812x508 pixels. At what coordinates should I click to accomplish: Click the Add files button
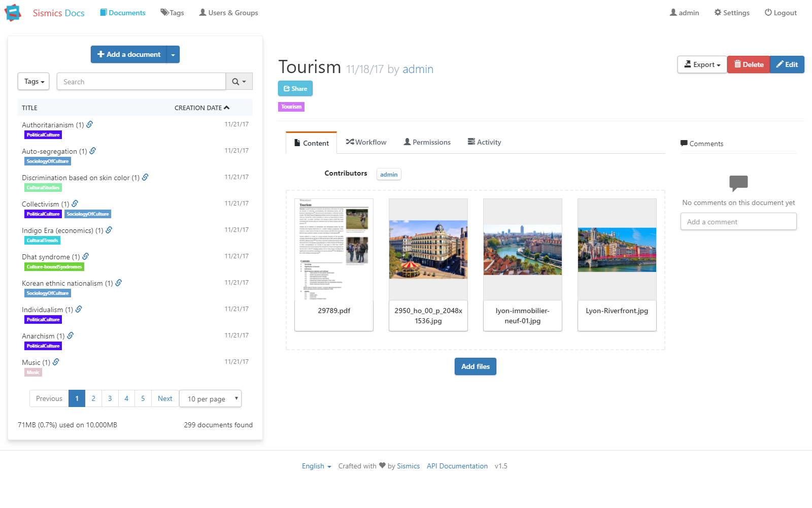point(475,366)
